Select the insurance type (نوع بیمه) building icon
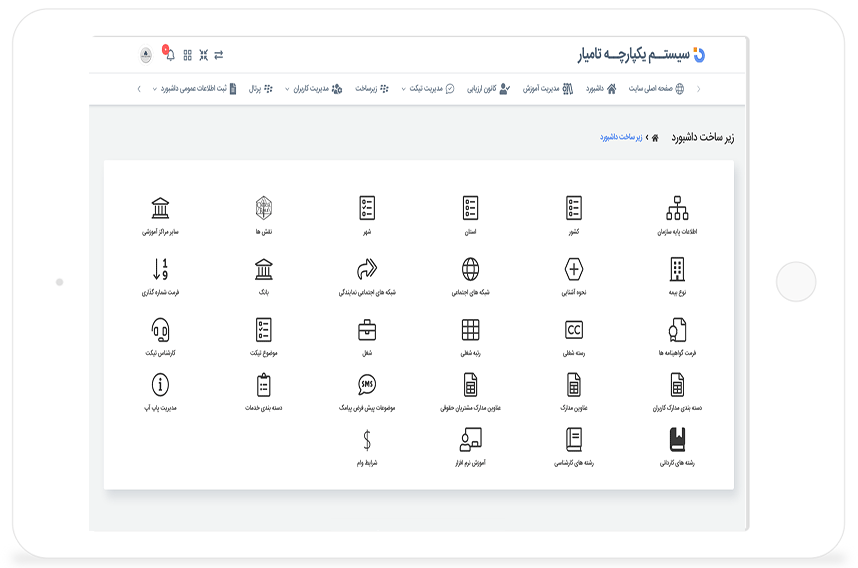This screenshot has height=568, width=858. [677, 269]
